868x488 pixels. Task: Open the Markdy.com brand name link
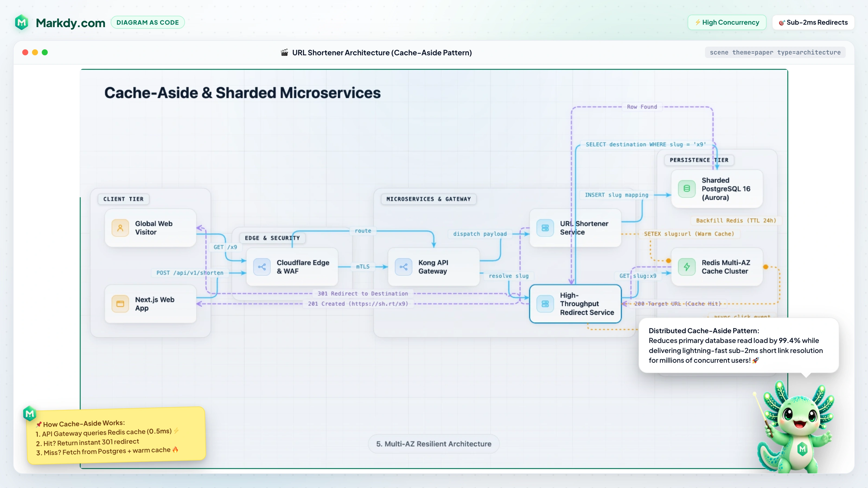[71, 23]
